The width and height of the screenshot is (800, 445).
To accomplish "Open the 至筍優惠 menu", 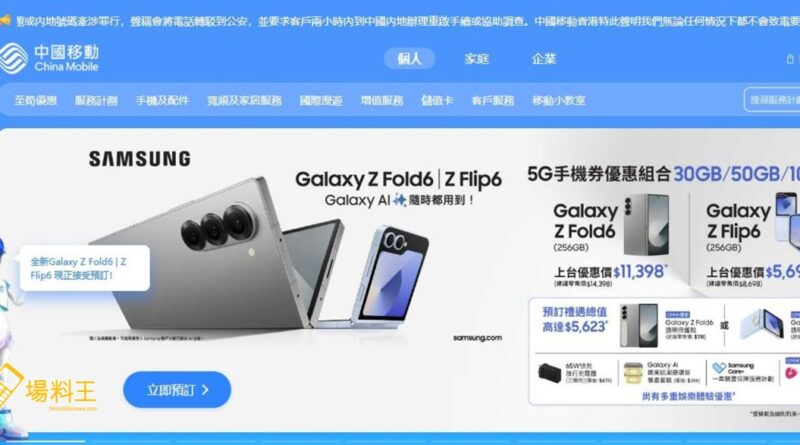I will 35,101.
